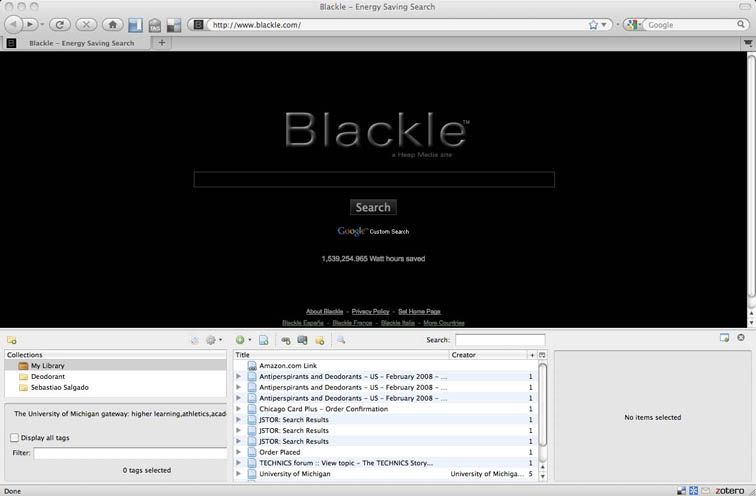The image size is (756, 496).
Task: Click the zotero status bar logo
Action: pos(729,491)
